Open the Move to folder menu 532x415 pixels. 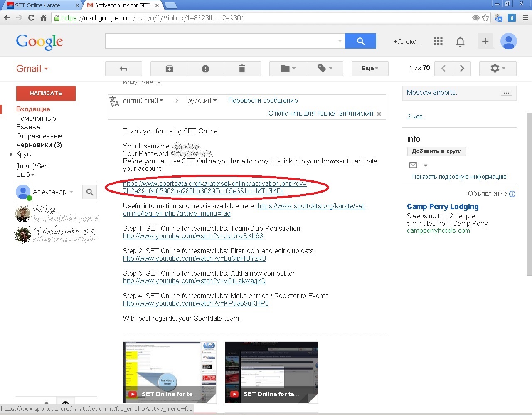(288, 69)
